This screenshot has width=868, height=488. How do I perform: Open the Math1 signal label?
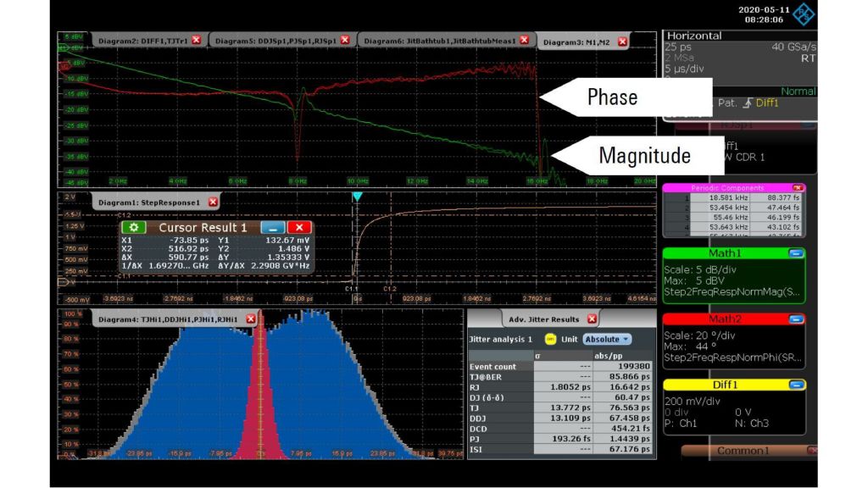tap(725, 253)
